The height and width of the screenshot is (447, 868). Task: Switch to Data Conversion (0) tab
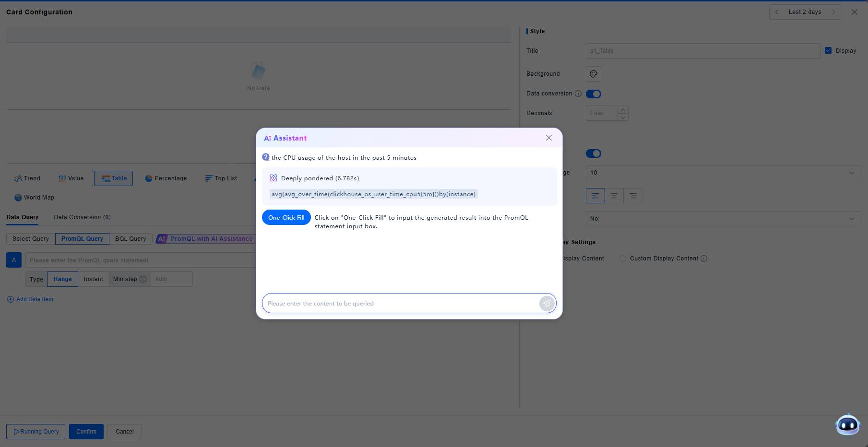pyautogui.click(x=82, y=217)
